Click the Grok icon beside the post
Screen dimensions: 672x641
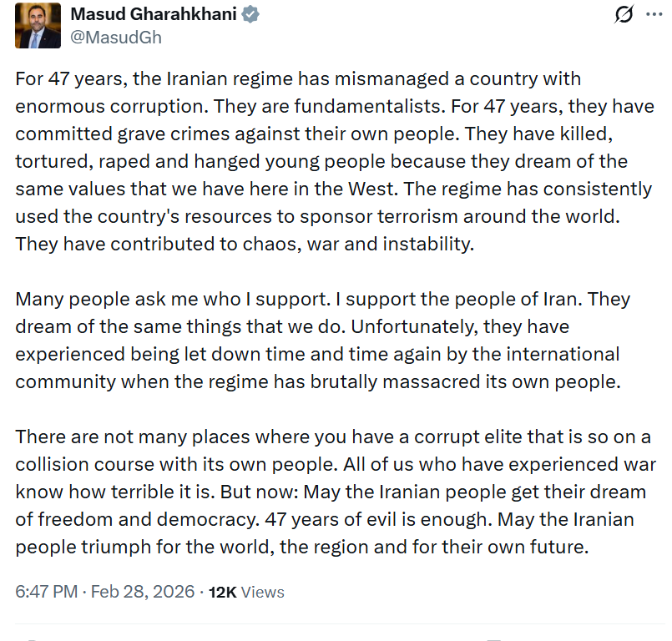click(x=622, y=14)
